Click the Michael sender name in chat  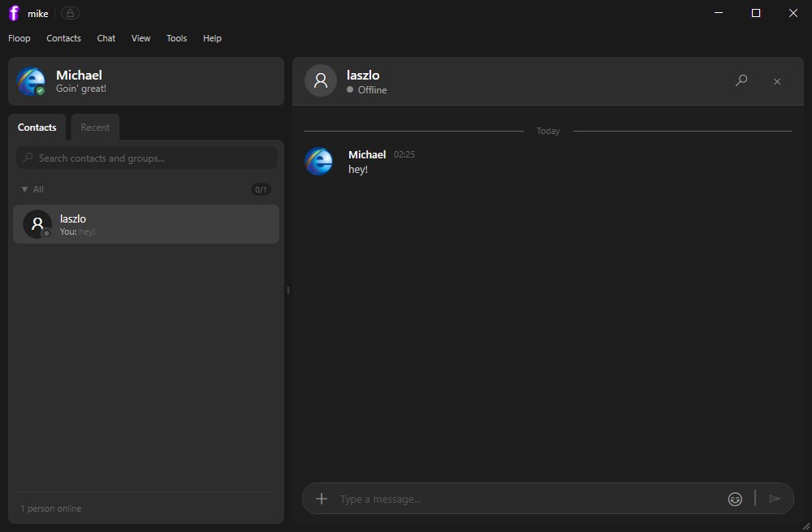(367, 154)
